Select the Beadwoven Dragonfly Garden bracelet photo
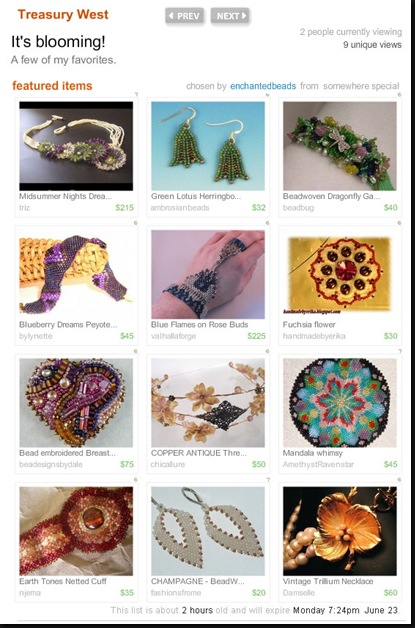 (x=340, y=146)
